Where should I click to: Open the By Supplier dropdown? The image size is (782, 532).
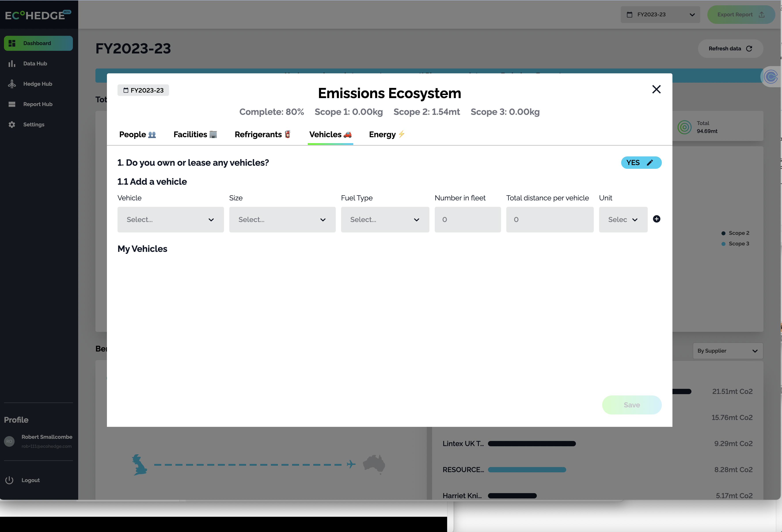[x=728, y=351]
